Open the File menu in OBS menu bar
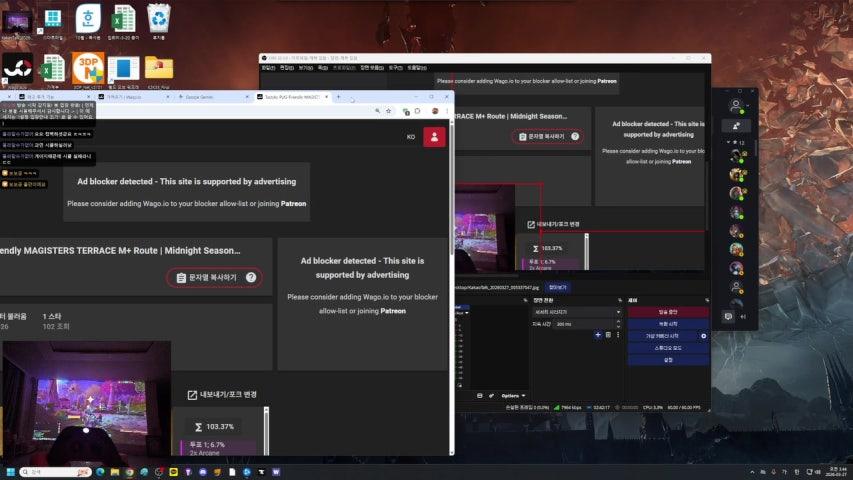Screen dimensions: 853x480 [267, 68]
